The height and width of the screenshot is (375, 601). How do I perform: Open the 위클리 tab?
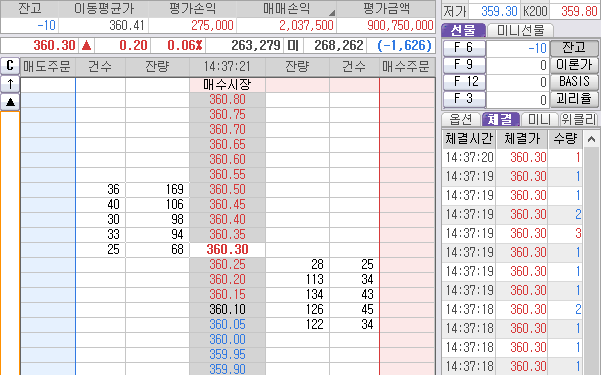click(x=579, y=119)
